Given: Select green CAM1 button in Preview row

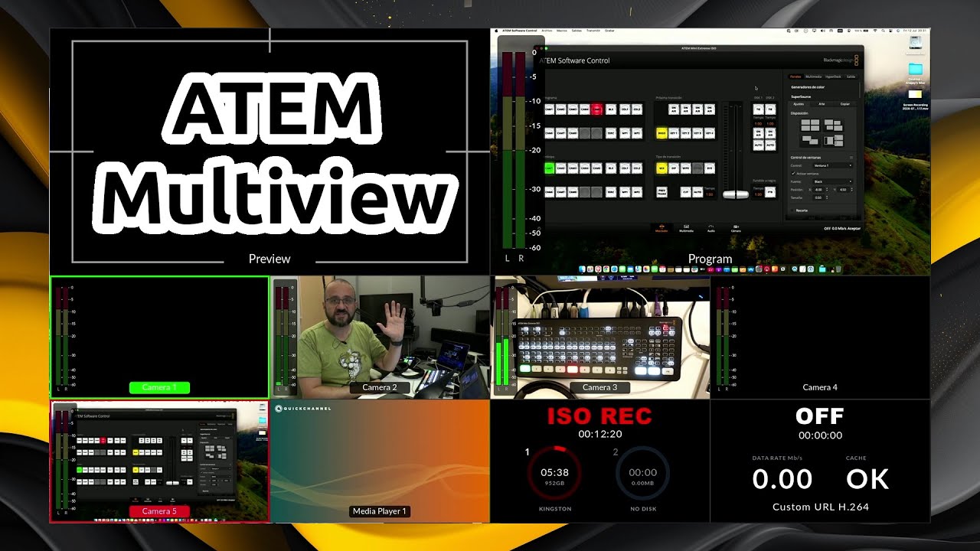Looking at the screenshot, I should (550, 168).
